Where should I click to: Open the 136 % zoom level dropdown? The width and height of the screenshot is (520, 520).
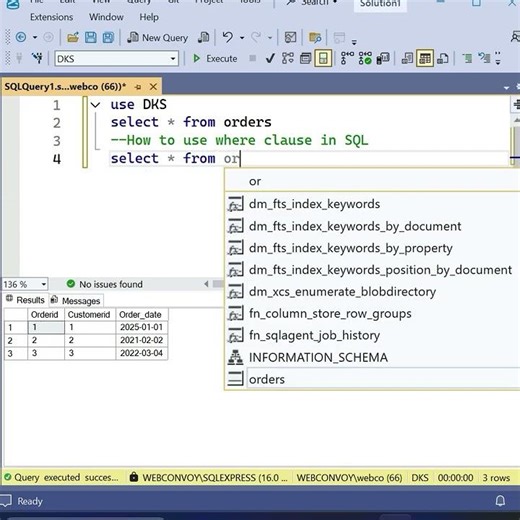click(x=44, y=284)
